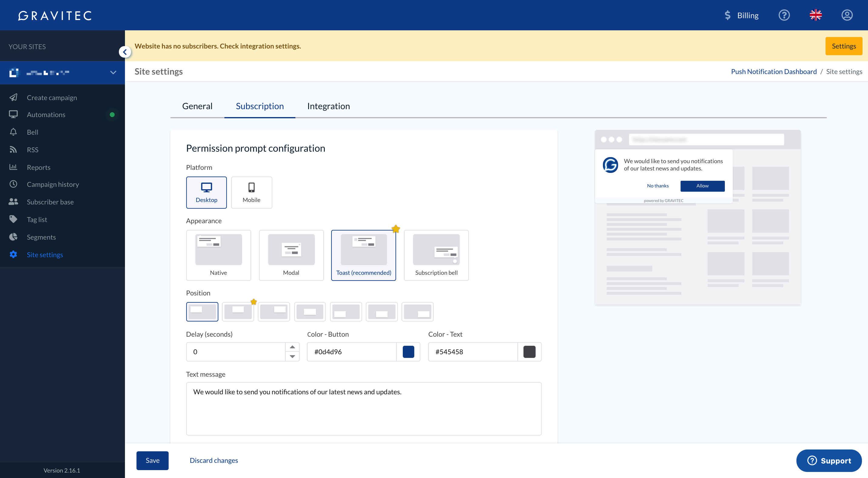This screenshot has height=478, width=868.
Task: Click the yellow Settings button
Action: [x=844, y=46]
